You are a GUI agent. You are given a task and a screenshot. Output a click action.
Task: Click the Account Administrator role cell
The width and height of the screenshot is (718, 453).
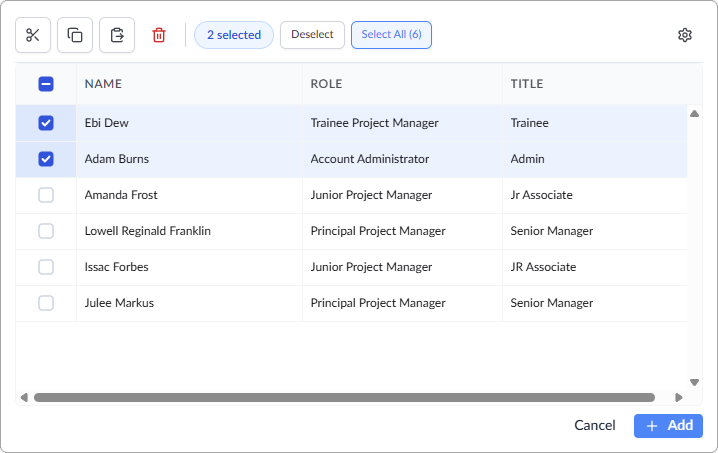(402, 159)
